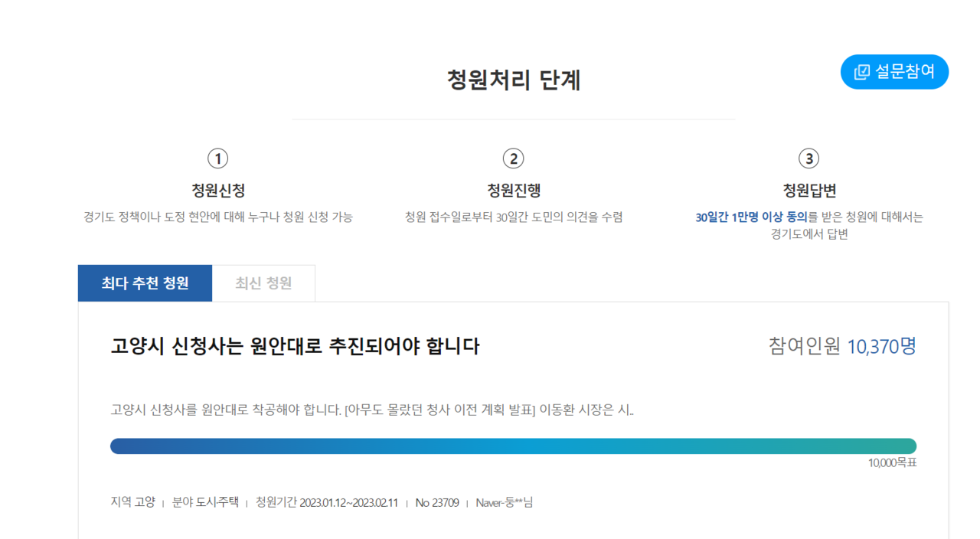Click the 청원기간 date range text
980x539 pixels.
327,502
